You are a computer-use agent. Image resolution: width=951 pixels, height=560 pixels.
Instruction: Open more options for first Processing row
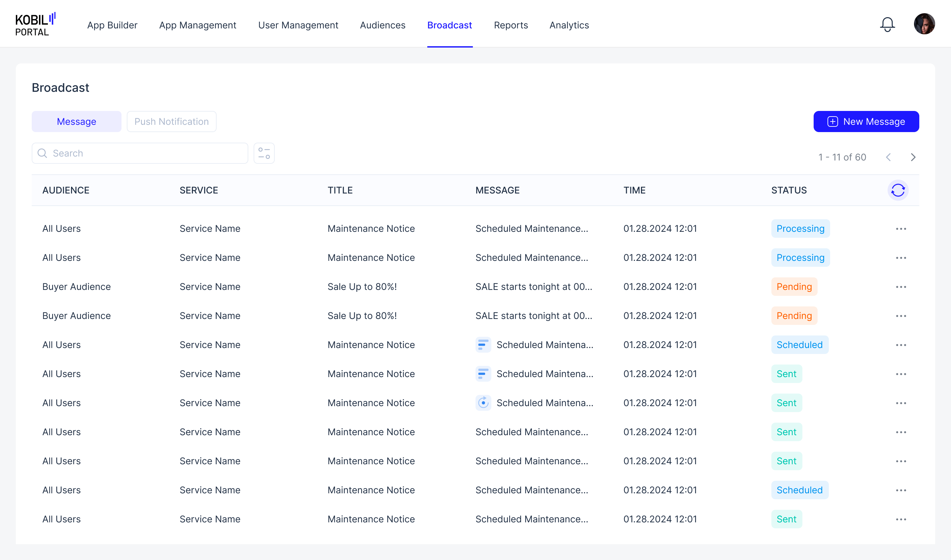(901, 229)
